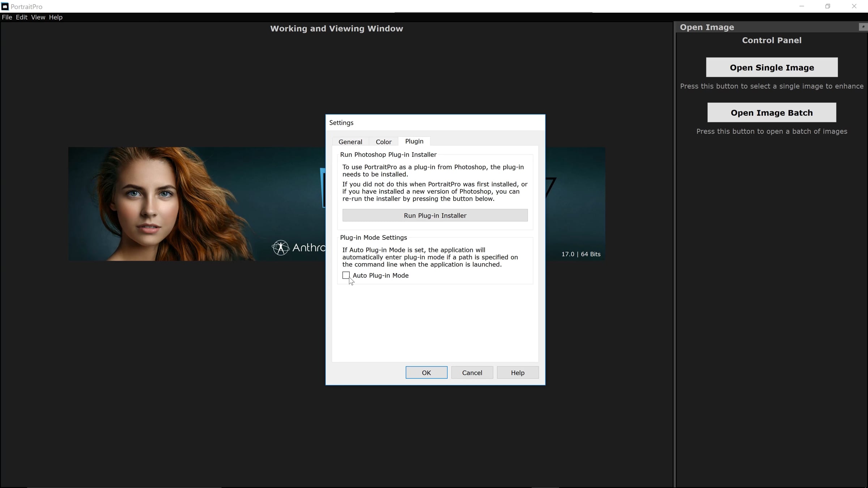The height and width of the screenshot is (488, 868).
Task: Open the Edit menu
Action: tap(21, 17)
